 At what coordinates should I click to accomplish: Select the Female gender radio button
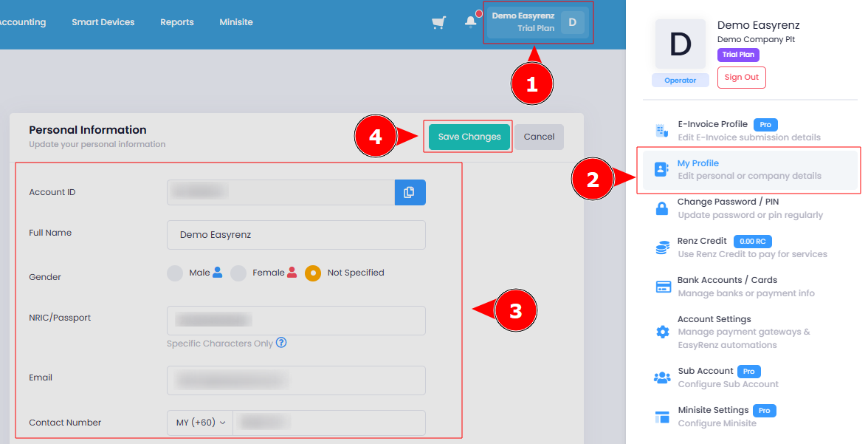238,273
